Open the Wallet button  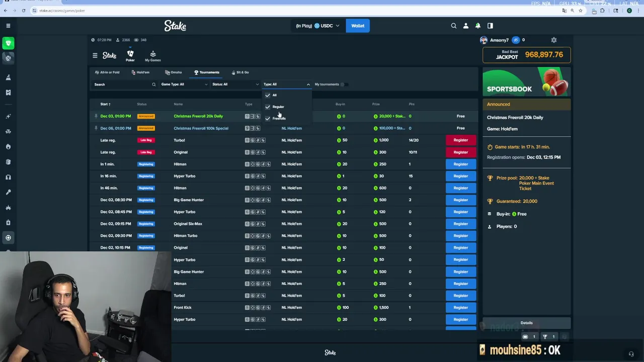[358, 26]
